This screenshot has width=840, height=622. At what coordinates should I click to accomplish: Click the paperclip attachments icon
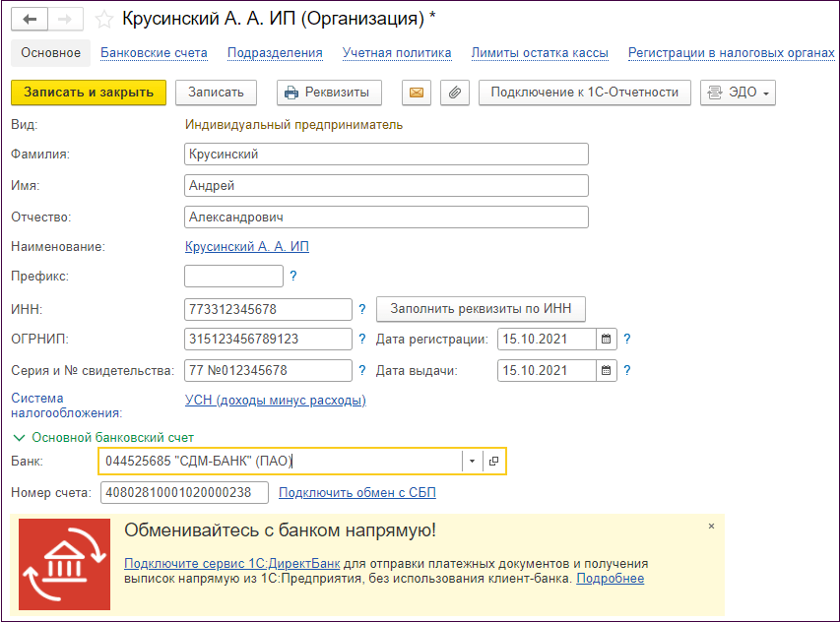pyautogui.click(x=454, y=93)
